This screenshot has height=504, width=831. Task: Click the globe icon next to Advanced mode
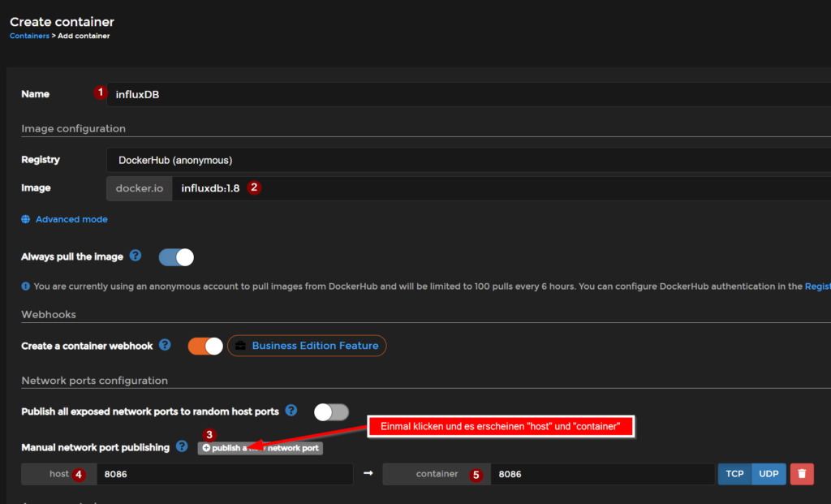(26, 219)
